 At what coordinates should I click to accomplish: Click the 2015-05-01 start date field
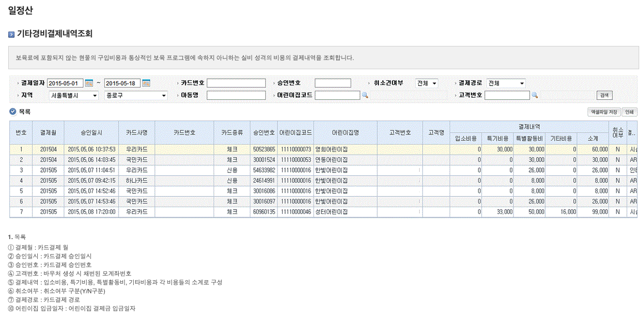65,83
